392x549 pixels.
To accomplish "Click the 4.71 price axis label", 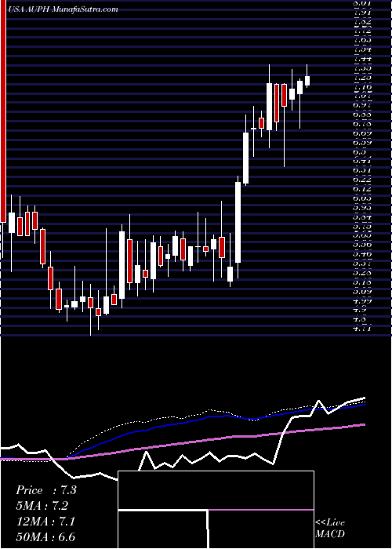I will (x=362, y=329).
